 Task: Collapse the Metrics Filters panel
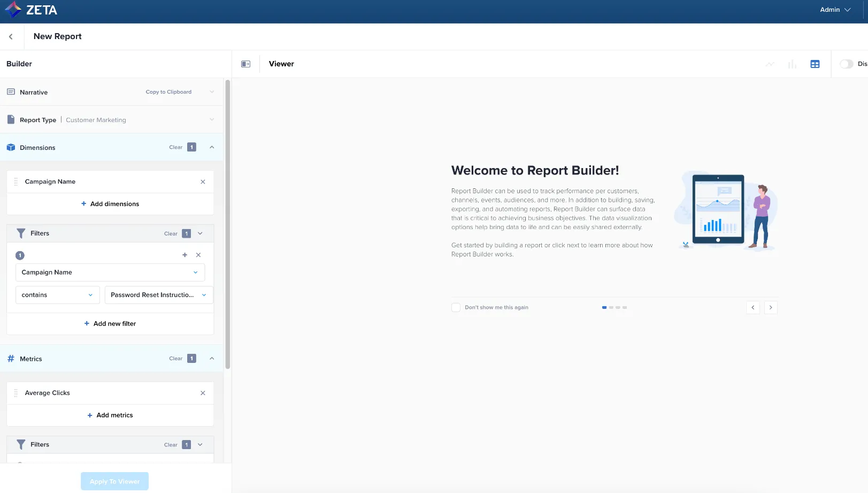pos(200,444)
